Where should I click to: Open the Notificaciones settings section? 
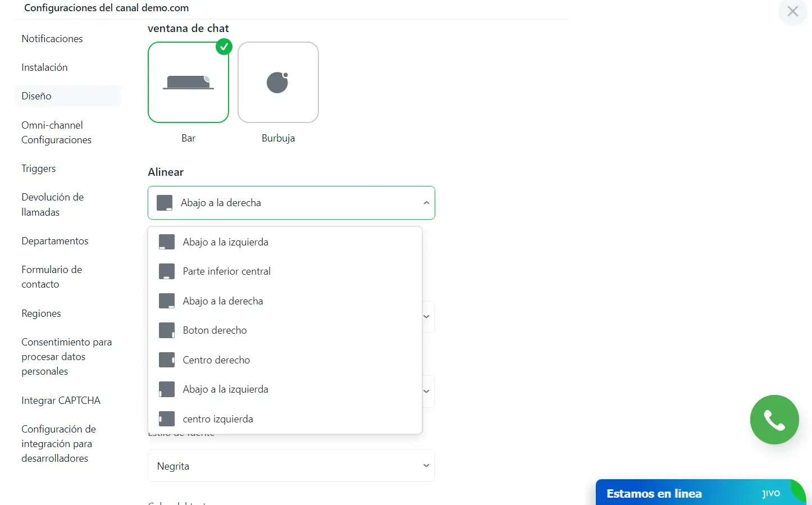pyautogui.click(x=52, y=39)
